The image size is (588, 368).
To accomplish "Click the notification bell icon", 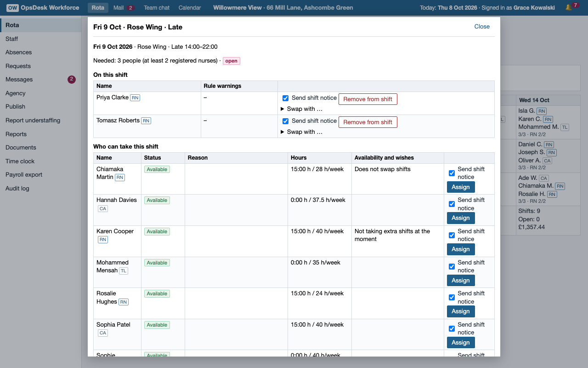I will click(568, 7).
